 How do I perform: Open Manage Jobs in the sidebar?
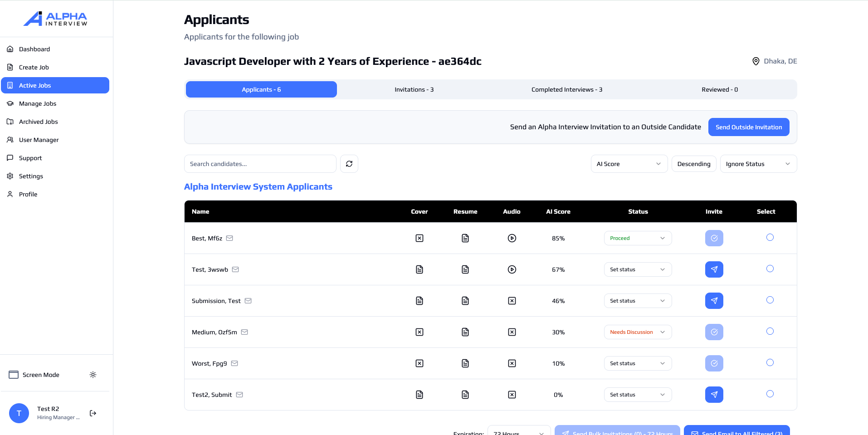click(38, 103)
